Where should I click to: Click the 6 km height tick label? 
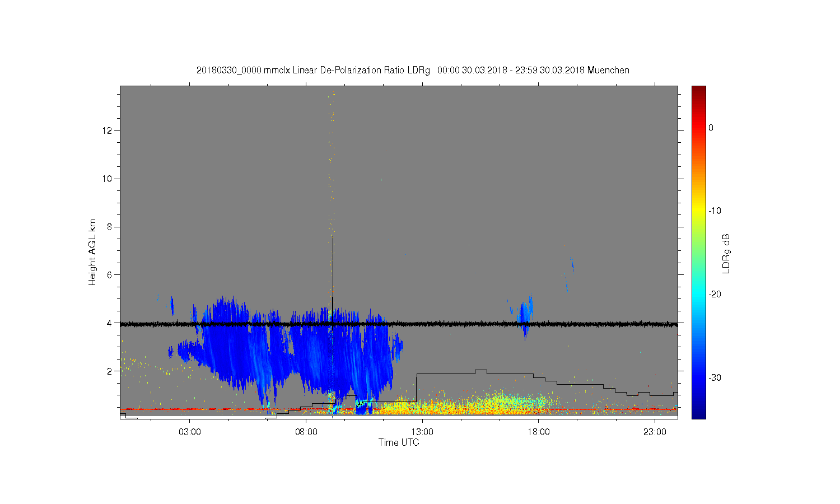click(110, 275)
